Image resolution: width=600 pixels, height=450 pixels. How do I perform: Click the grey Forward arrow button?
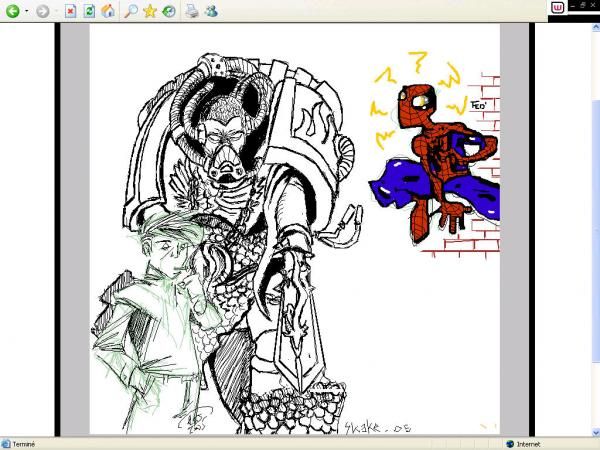click(42, 11)
